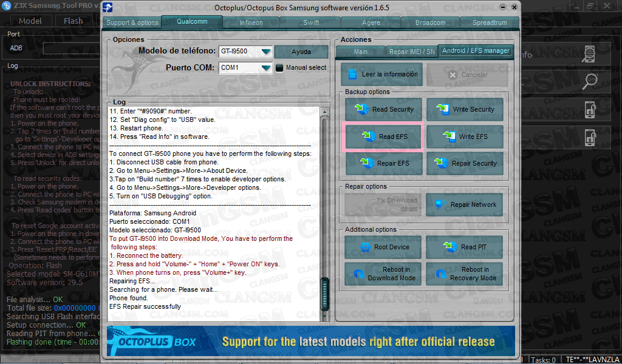The height and width of the screenshot is (364, 622).
Task: Click Reboot in Recovery Mode
Action: click(465, 274)
